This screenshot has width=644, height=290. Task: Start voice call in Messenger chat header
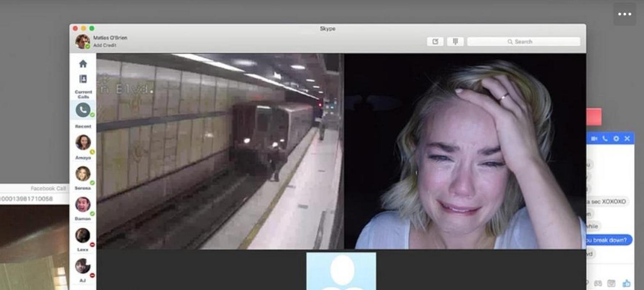coord(605,138)
